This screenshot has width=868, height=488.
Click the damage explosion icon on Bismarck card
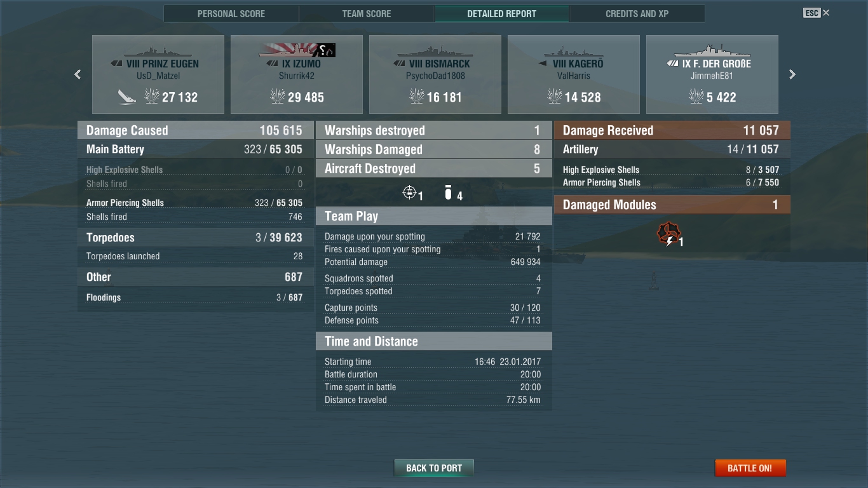pos(417,97)
